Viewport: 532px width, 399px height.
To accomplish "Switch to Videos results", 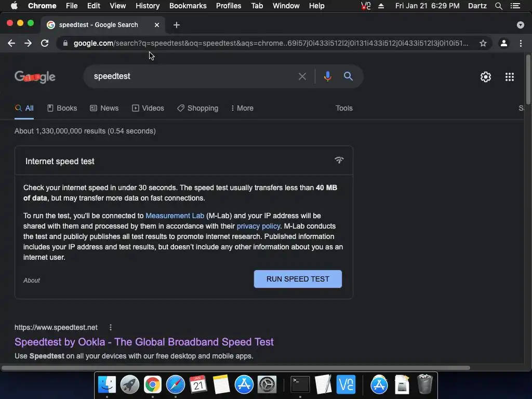I will [148, 108].
